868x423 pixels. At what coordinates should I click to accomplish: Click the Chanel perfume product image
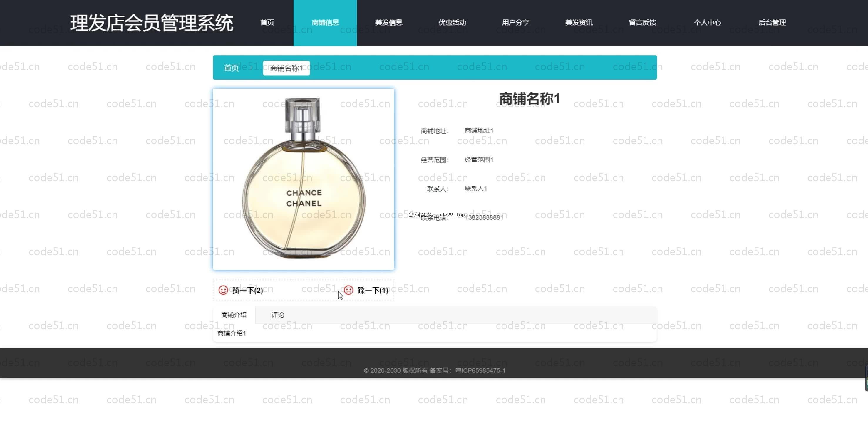pos(303,179)
